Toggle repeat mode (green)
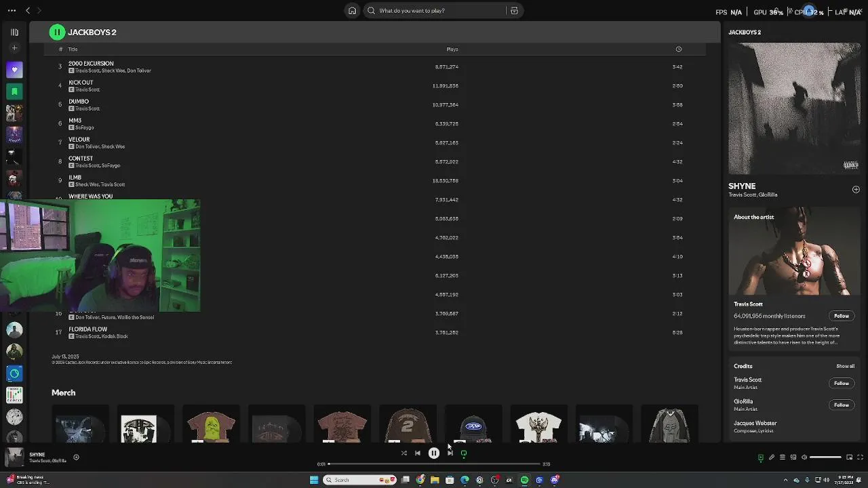868x488 pixels. [x=464, y=453]
